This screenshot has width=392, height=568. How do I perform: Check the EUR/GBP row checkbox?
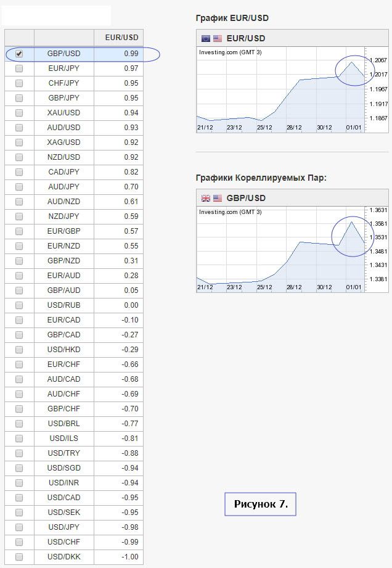click(x=19, y=231)
